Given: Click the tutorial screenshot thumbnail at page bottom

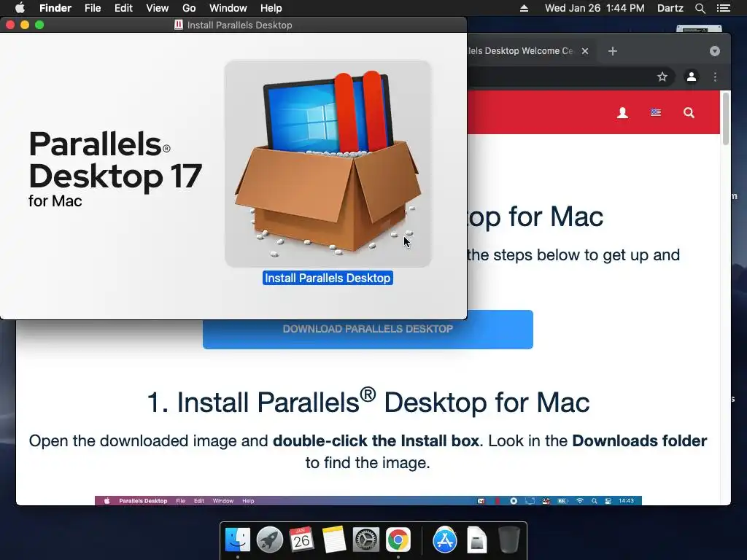Looking at the screenshot, I should click(x=368, y=500).
